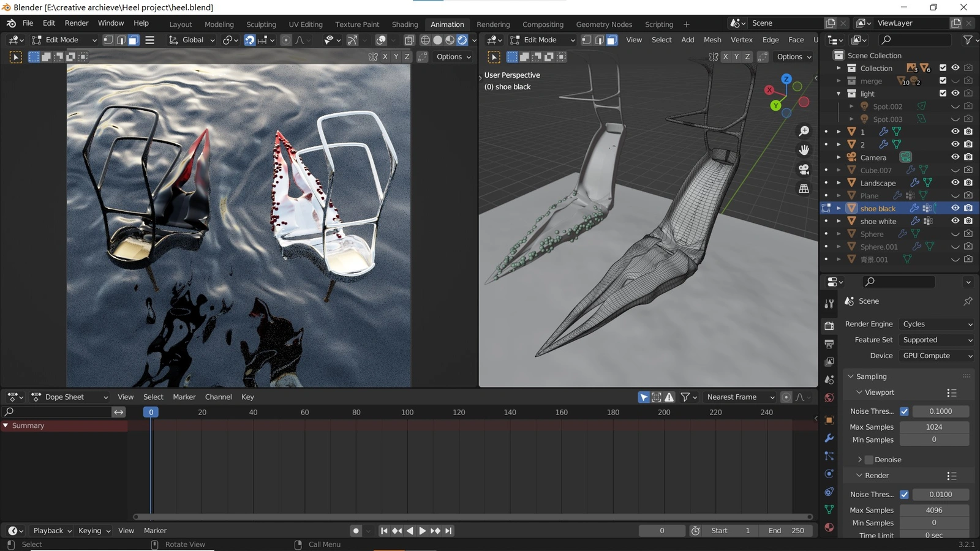Open the Device GPU Compute dropdown

pos(937,356)
